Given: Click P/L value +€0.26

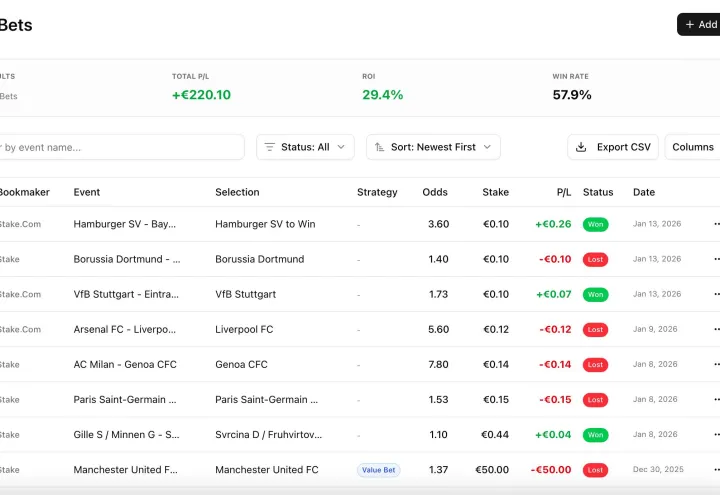Looking at the screenshot, I should click(x=553, y=224).
